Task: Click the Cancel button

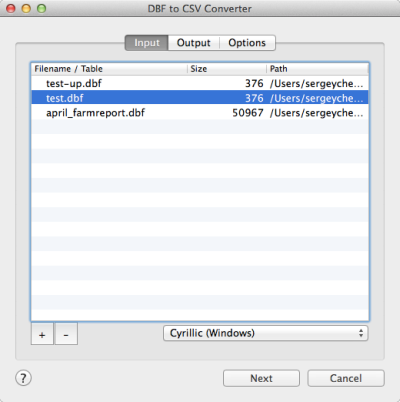Action: pos(346,378)
